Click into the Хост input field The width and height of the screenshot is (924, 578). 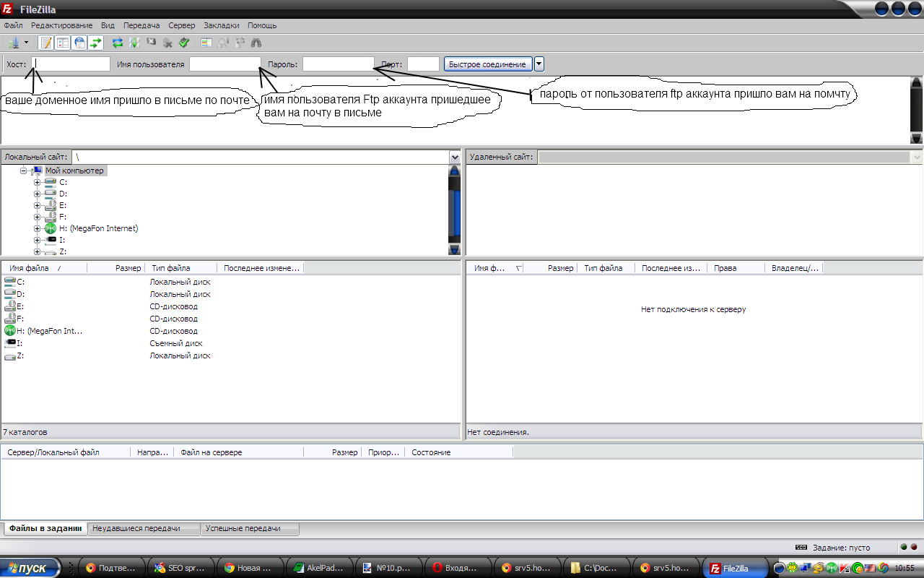pyautogui.click(x=71, y=64)
